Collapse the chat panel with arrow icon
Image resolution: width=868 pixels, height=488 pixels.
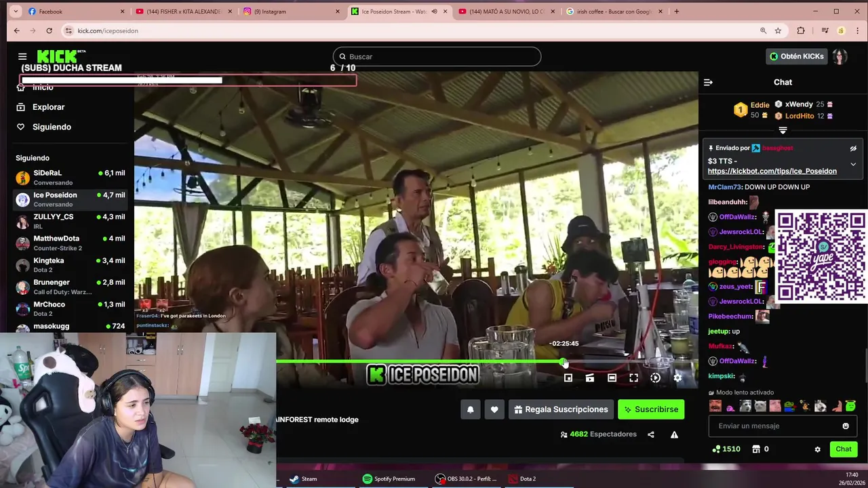point(708,82)
